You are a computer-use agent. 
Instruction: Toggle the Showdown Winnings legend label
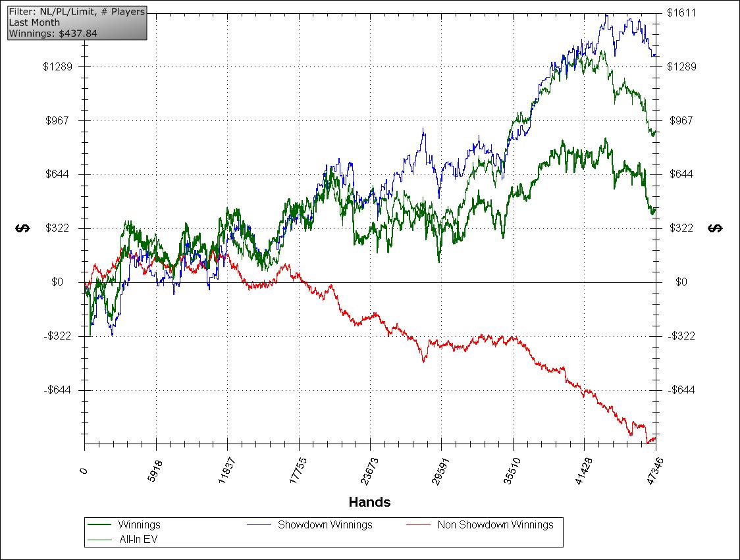point(325,525)
